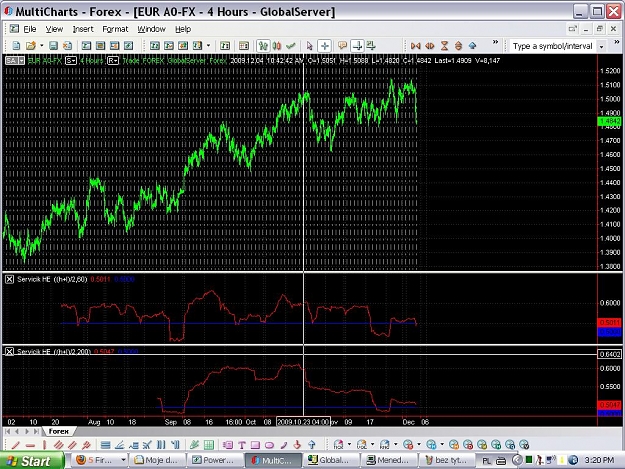
Task: Save the workspace with the floppy disk icon
Action: (53, 46)
